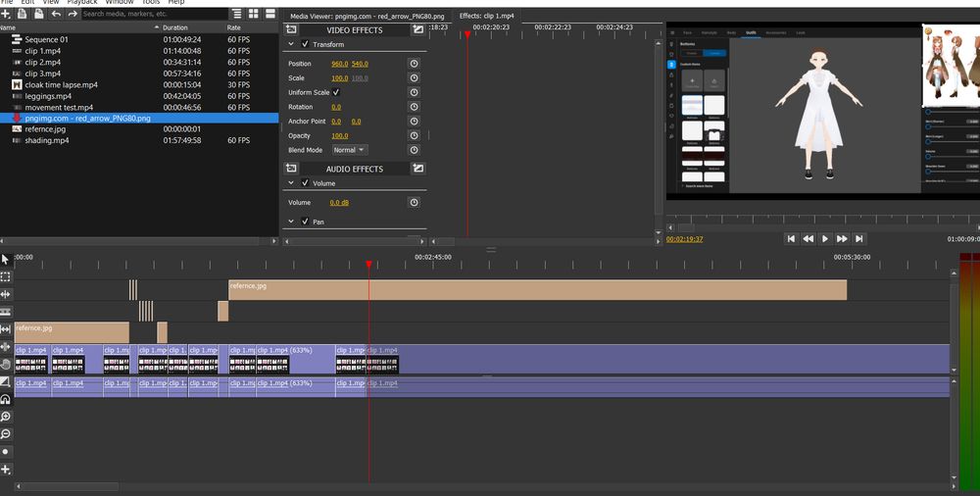The image size is (980, 496).
Task: Click the Undo arrow in project toolbar
Action: (x=55, y=14)
